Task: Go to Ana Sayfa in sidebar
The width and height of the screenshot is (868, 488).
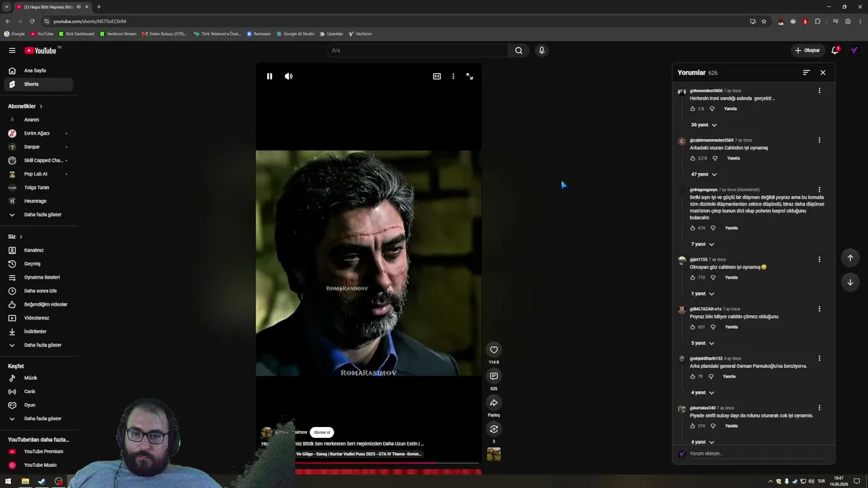Action: point(39,70)
